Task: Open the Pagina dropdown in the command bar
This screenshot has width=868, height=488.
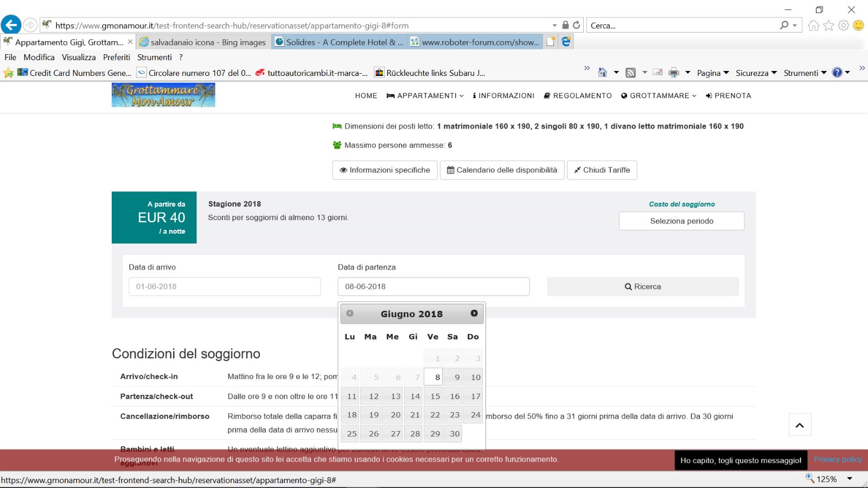Action: coord(712,73)
